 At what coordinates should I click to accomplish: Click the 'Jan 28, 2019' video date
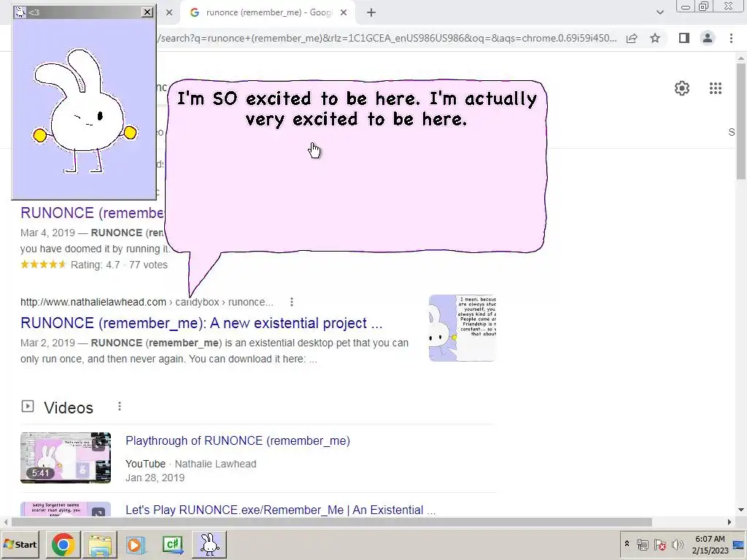(x=155, y=478)
